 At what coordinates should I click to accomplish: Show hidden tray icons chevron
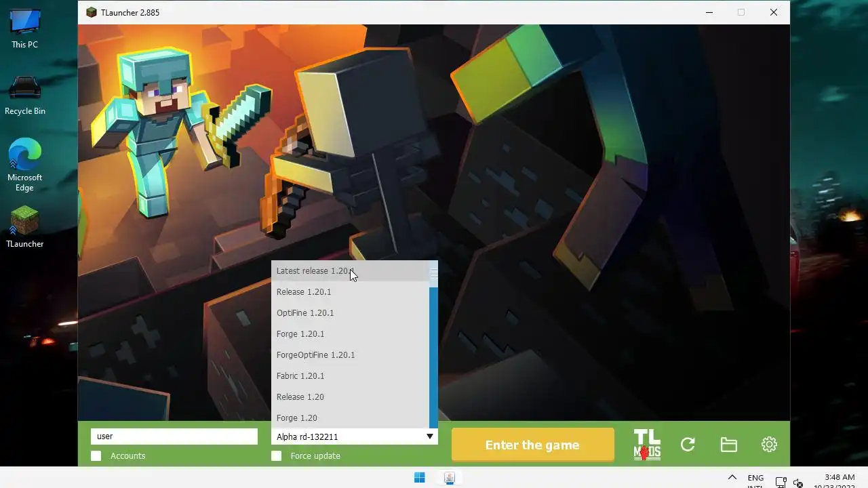732,478
